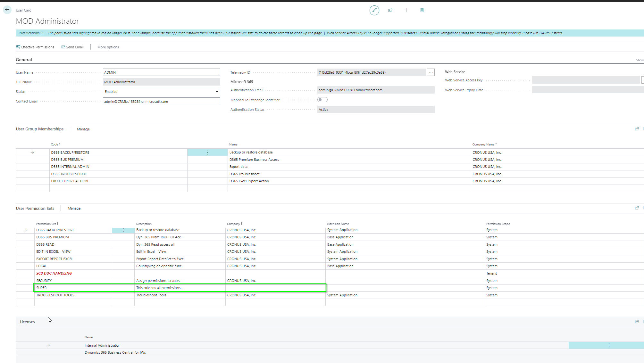Click the edit pencil icon

coord(374,10)
